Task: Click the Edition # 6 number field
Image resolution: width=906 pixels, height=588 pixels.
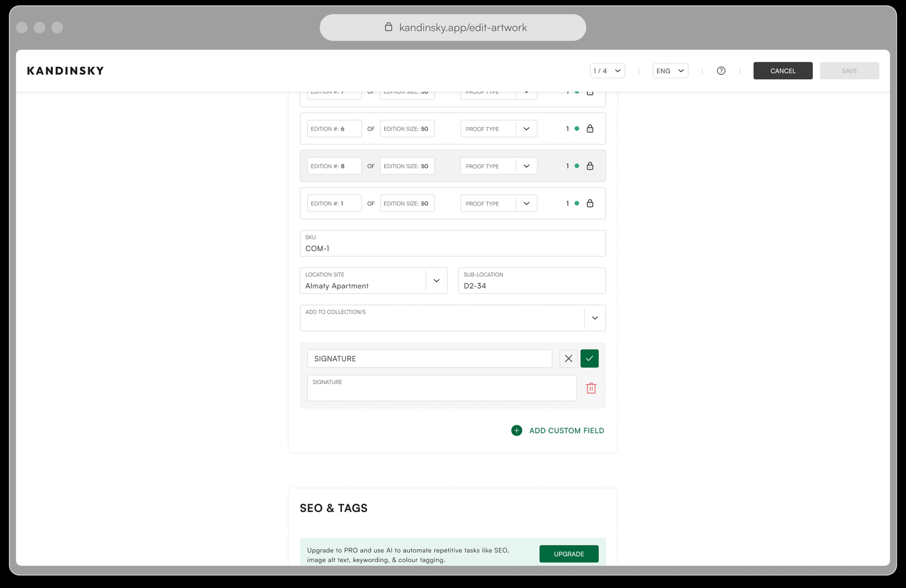Action: [334, 129]
